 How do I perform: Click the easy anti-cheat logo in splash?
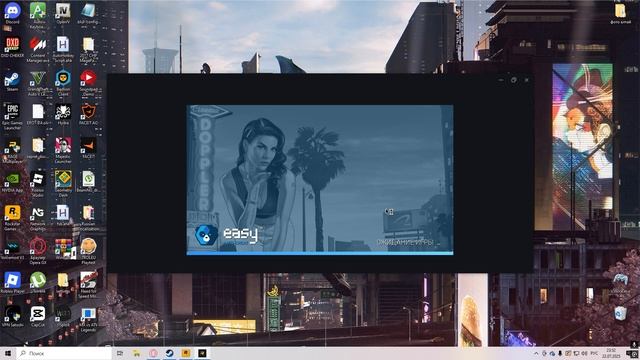(x=227, y=235)
